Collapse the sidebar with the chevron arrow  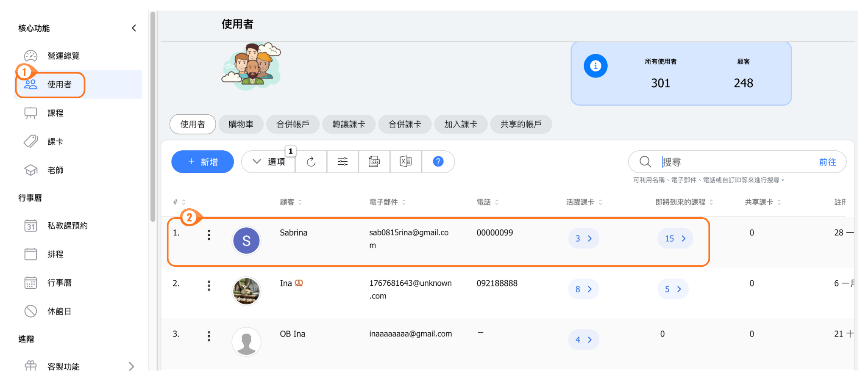tap(134, 28)
